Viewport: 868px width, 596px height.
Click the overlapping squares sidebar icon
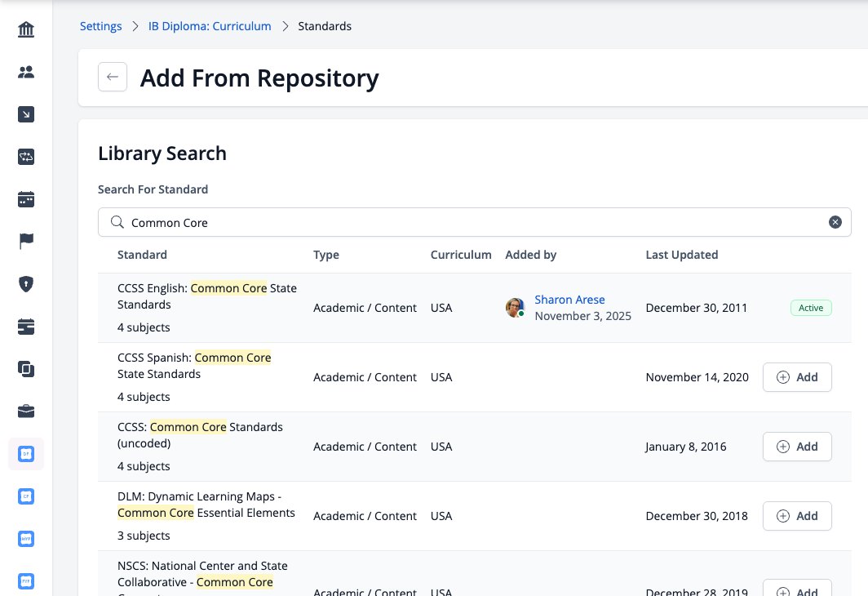[26, 369]
